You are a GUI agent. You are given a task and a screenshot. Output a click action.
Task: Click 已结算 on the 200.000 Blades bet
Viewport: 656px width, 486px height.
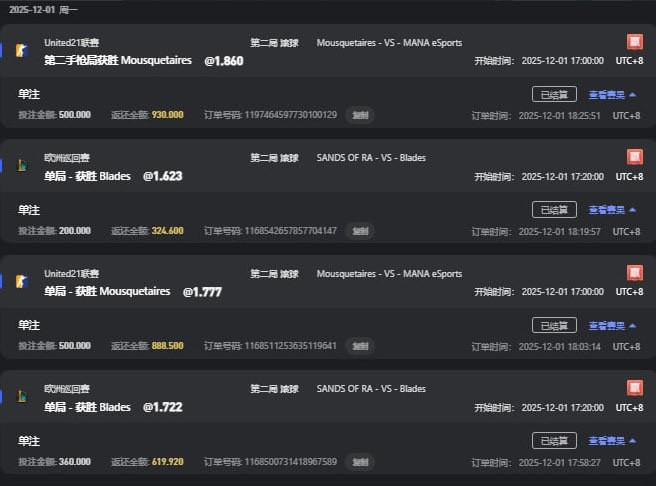pyautogui.click(x=554, y=210)
